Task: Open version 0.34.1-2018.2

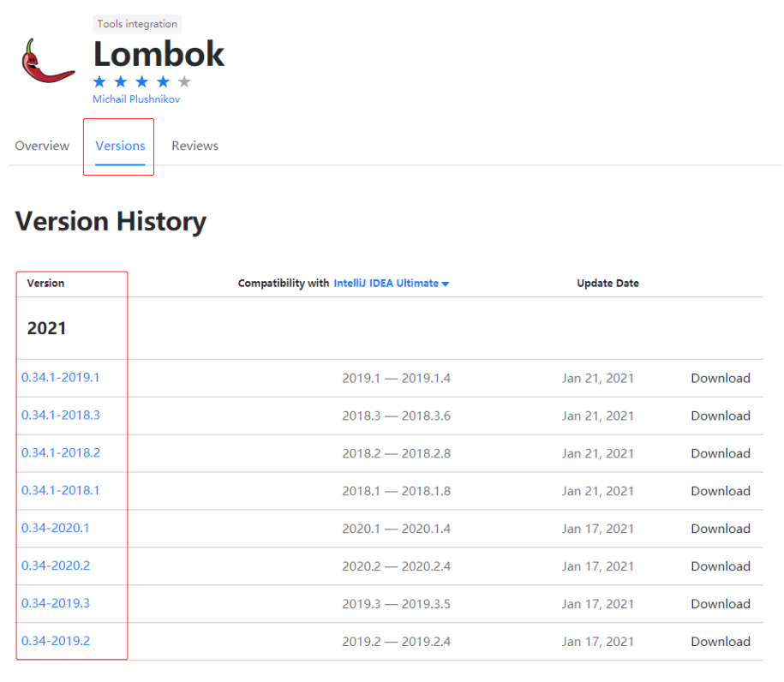Action: (61, 452)
